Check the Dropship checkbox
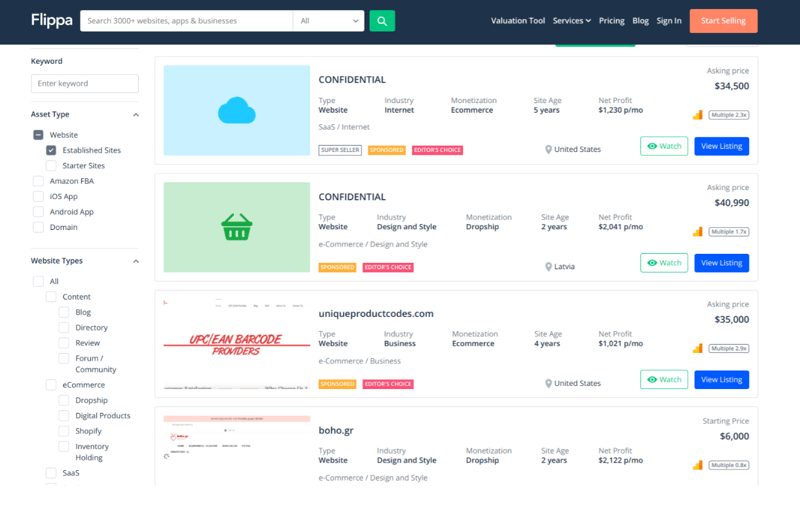 [x=64, y=400]
